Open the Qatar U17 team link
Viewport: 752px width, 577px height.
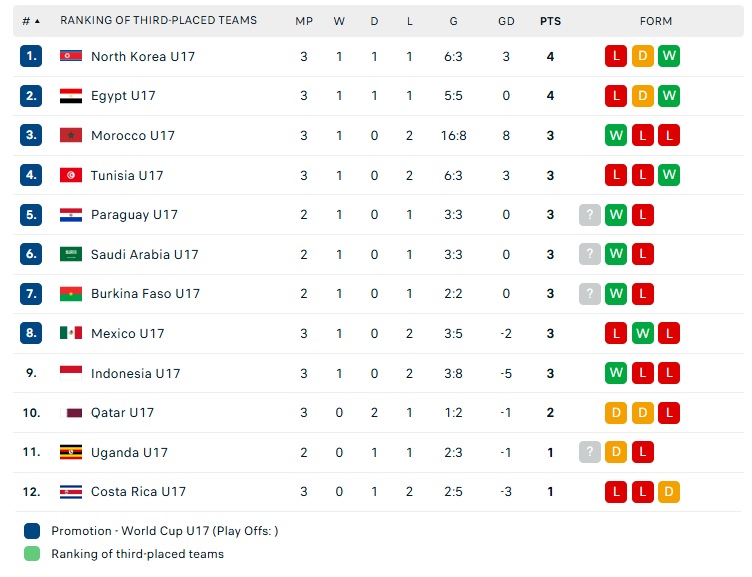click(122, 412)
